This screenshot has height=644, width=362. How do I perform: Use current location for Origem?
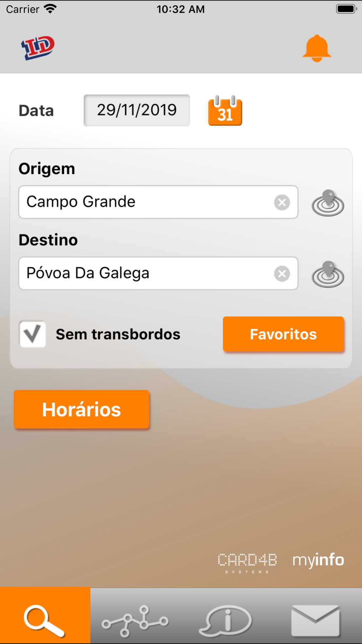tap(328, 203)
